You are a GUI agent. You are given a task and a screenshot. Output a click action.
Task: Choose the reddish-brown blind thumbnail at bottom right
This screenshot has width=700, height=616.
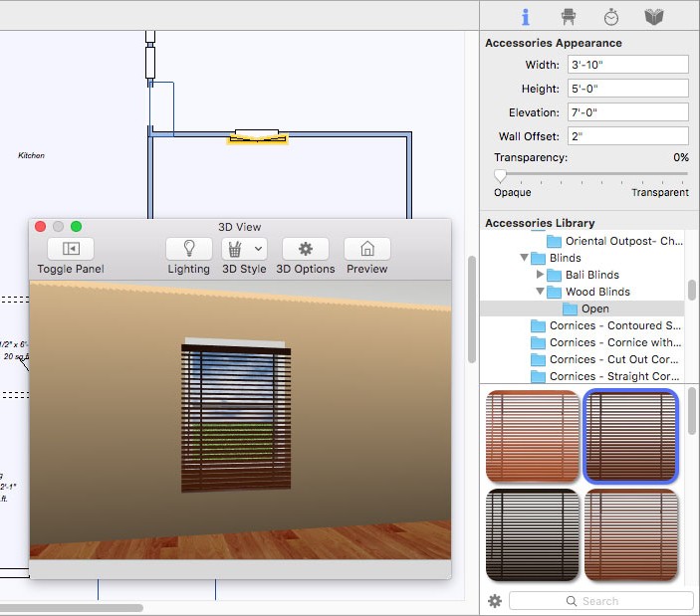click(x=631, y=534)
